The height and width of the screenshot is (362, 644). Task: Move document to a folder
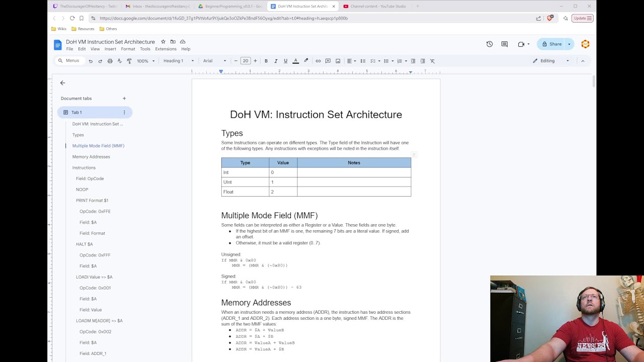coord(173,42)
